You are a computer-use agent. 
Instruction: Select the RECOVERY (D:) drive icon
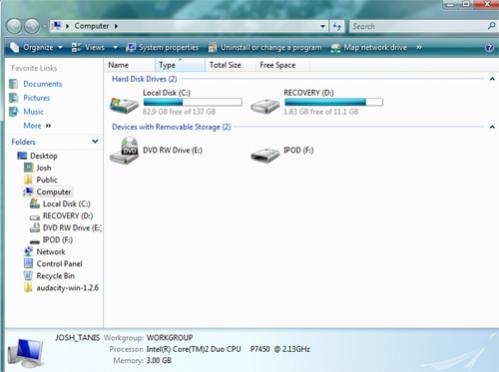(x=265, y=106)
